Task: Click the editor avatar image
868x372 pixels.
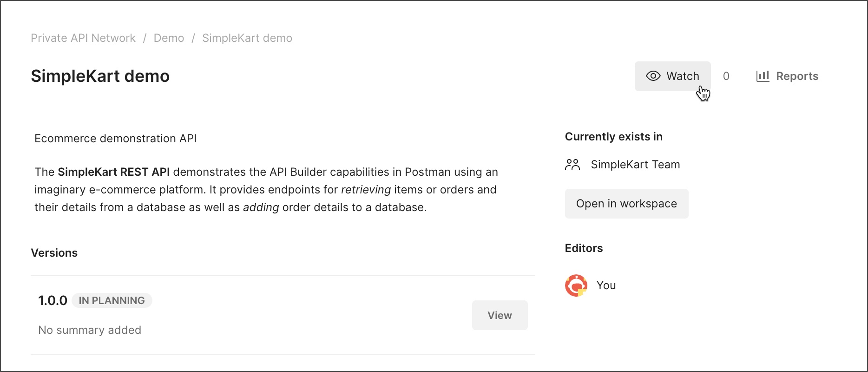Action: (x=576, y=286)
